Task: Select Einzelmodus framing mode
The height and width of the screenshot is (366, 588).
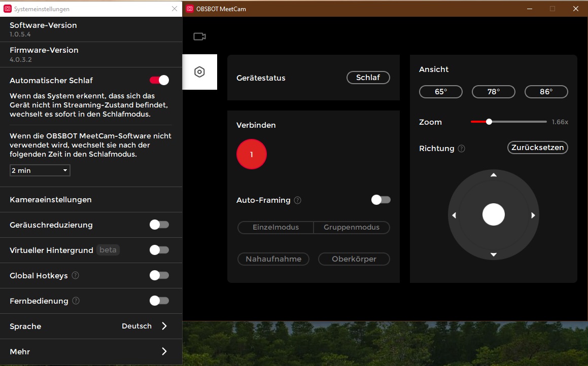Action: click(275, 228)
